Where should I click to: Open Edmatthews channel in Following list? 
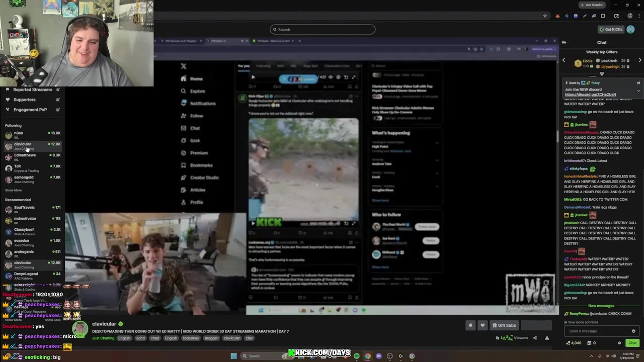[x=32, y=157]
